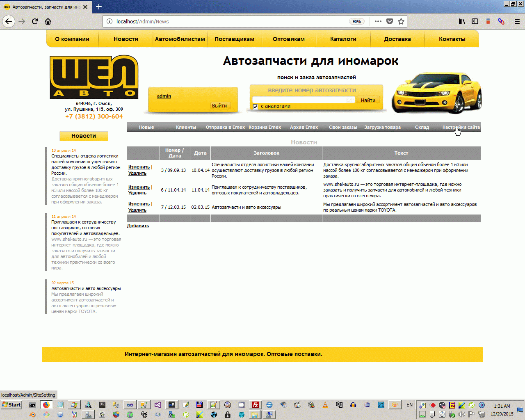Click the yellow car image
The image size is (525, 420).
(436, 93)
